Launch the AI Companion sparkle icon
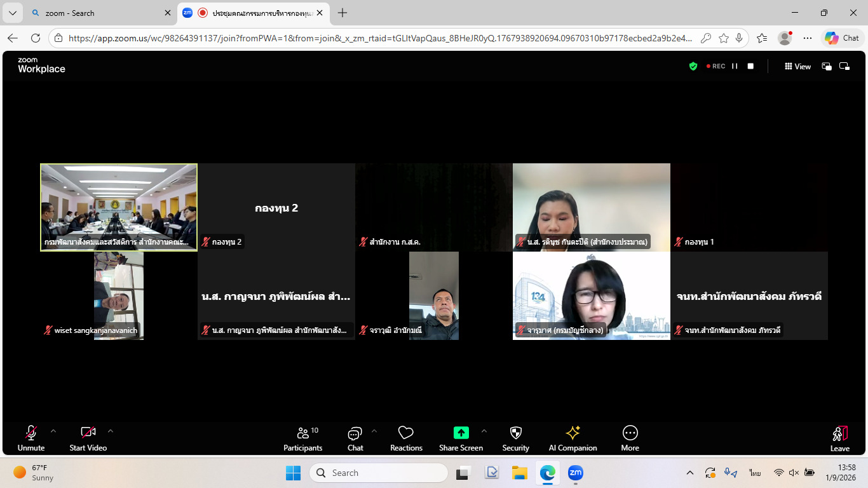This screenshot has height=488, width=868. point(573,433)
